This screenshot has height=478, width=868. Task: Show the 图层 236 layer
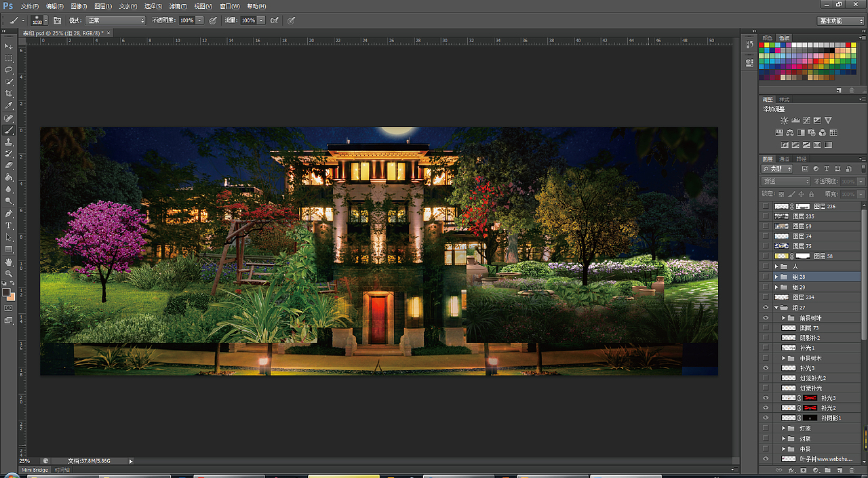[x=766, y=206]
